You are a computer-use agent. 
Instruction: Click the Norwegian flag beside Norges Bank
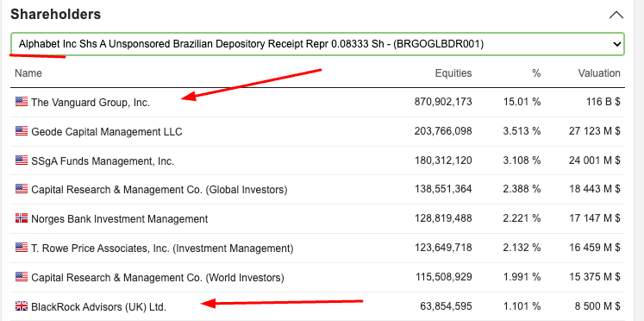[22, 218]
